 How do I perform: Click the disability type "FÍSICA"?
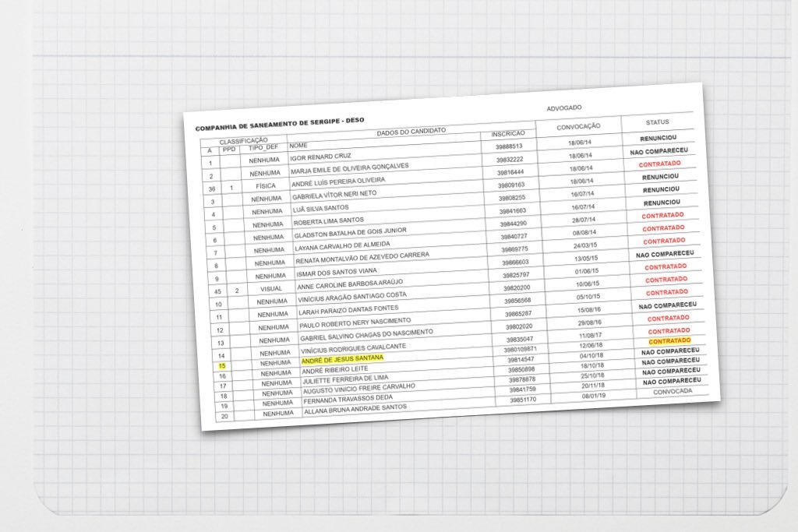[x=266, y=186]
